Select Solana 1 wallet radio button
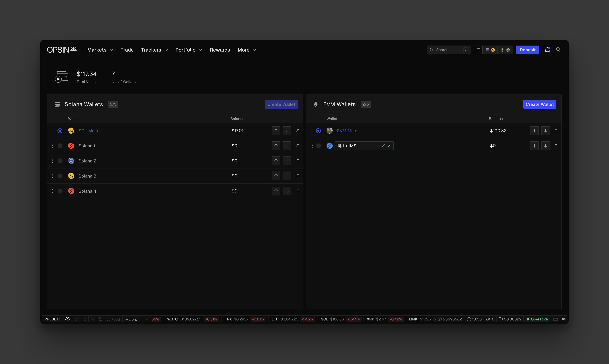This screenshot has height=364, width=609. point(60,146)
